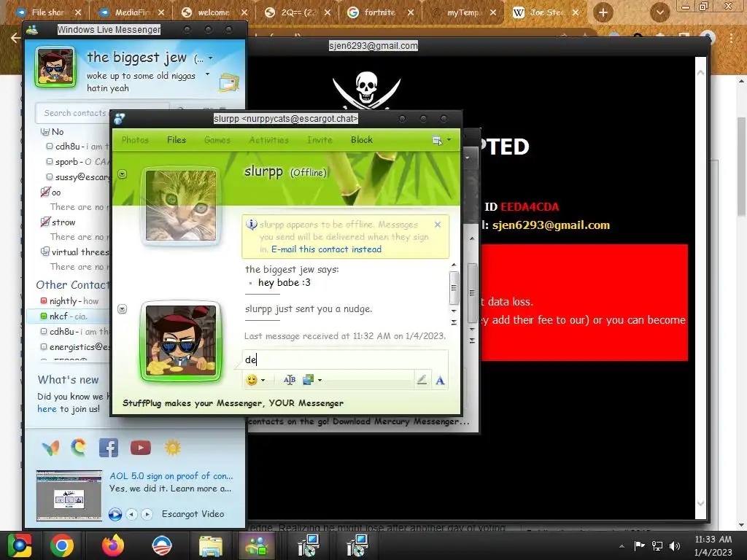Click the next video arrow button
Screen dimensions: 747x560
click(147, 514)
